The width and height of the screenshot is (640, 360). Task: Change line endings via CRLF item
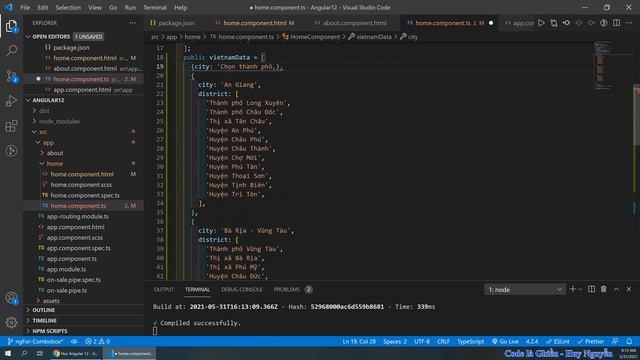[443, 341]
